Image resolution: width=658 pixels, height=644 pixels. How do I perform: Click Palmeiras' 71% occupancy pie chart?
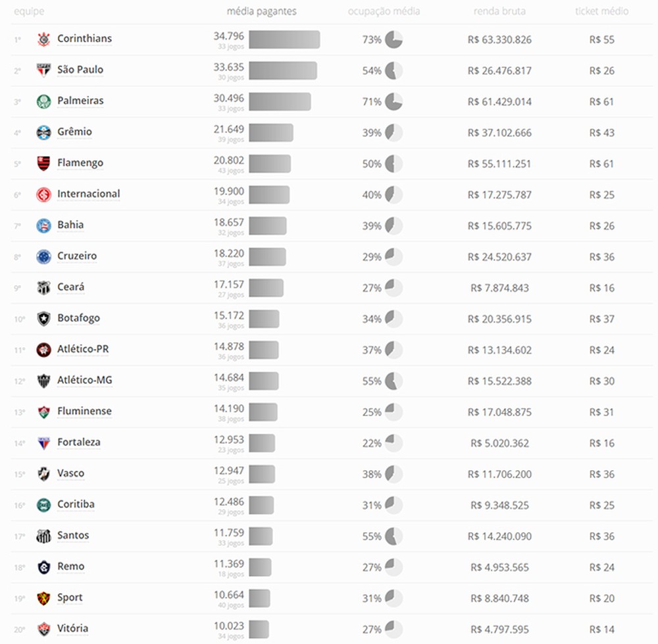click(393, 101)
